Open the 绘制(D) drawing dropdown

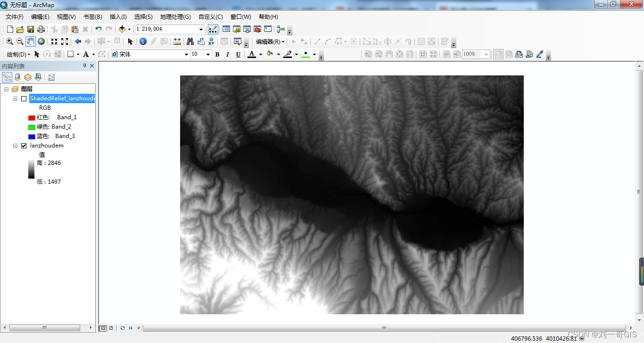[x=18, y=54]
